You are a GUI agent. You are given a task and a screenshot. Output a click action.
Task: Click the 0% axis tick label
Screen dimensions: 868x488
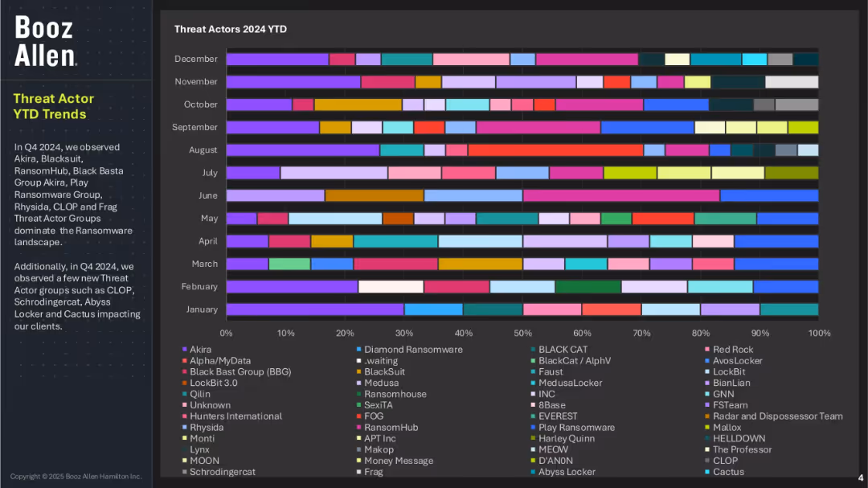(x=226, y=333)
